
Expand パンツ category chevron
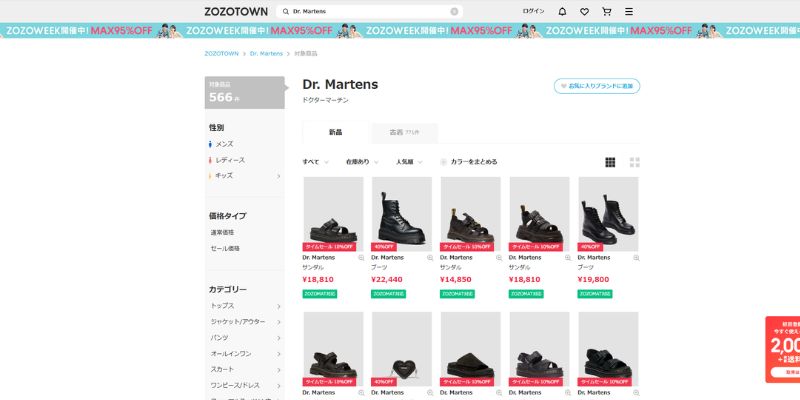pyautogui.click(x=279, y=338)
